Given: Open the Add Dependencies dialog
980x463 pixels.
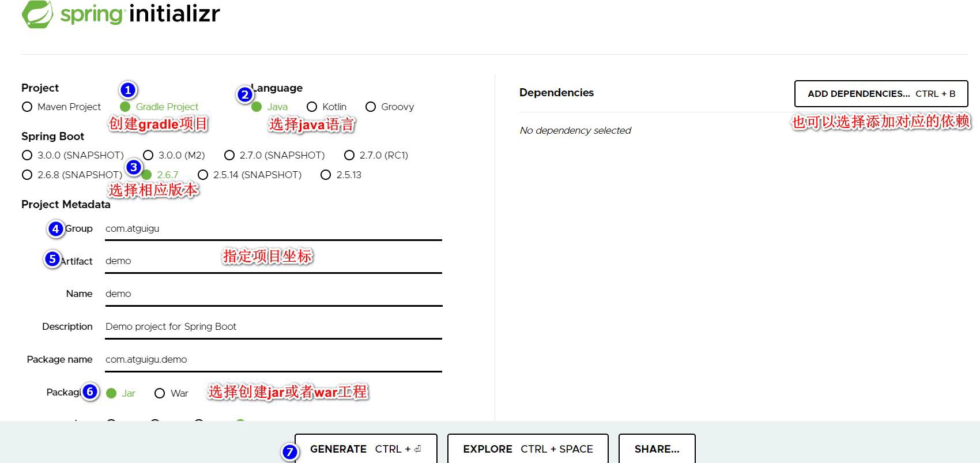Looking at the screenshot, I should point(881,93).
